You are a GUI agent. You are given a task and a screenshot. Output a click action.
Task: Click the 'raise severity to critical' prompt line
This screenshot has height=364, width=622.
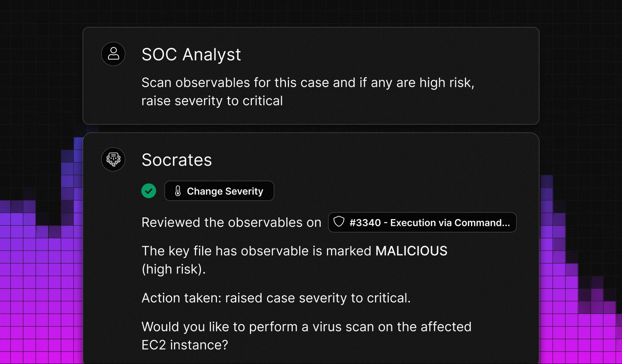click(x=212, y=101)
